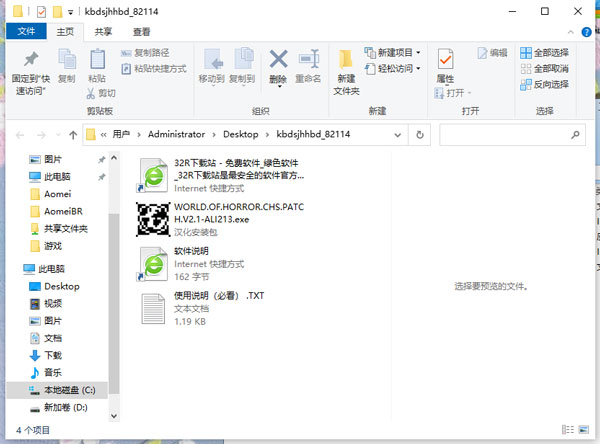Open the View (查看) ribbon tab
Screen dimensions: 600x444
(x=142, y=32)
